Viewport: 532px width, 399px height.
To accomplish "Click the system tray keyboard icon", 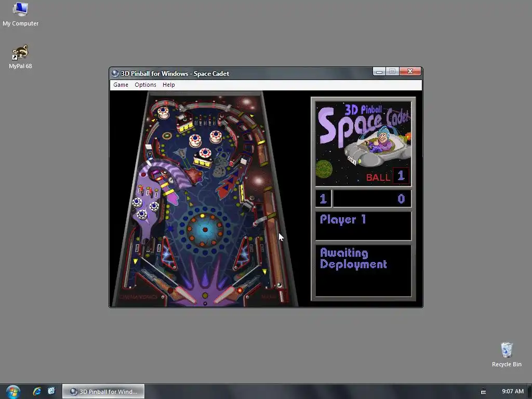I will pos(484,392).
